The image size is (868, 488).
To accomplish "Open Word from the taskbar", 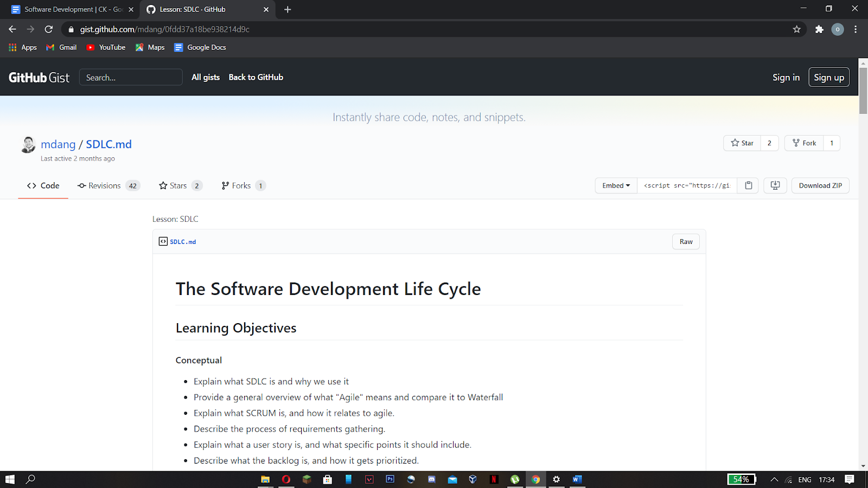I will (577, 479).
